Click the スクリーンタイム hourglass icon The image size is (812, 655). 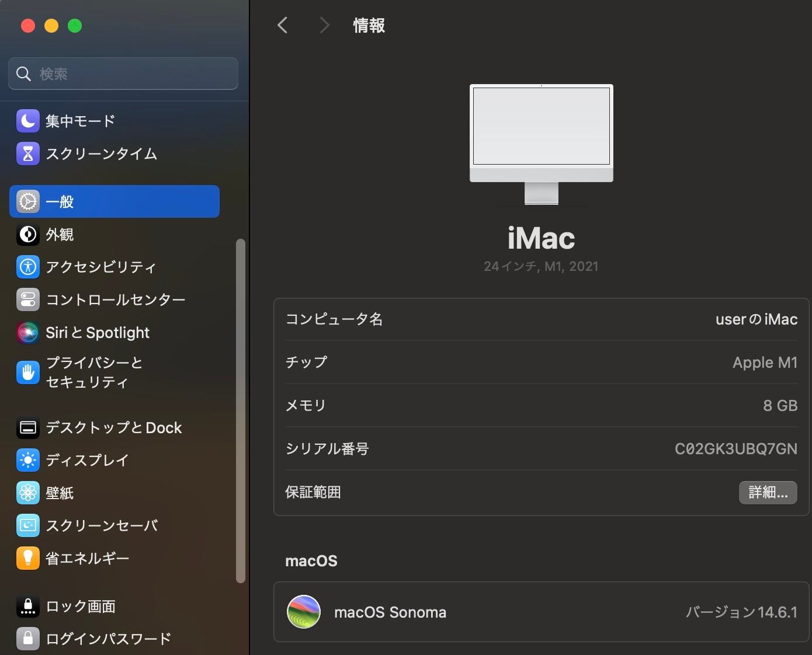28,154
